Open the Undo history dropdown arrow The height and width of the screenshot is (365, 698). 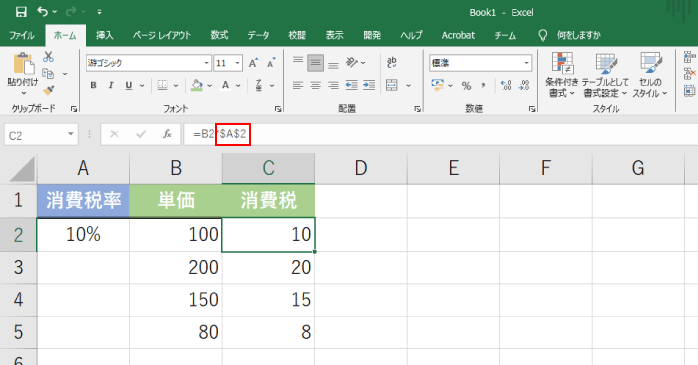(55, 12)
